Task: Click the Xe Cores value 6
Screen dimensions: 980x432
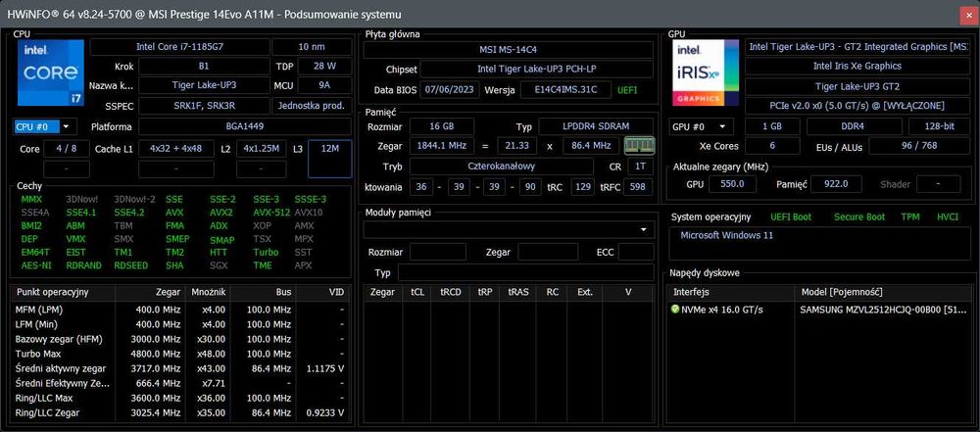Action: pyautogui.click(x=772, y=146)
